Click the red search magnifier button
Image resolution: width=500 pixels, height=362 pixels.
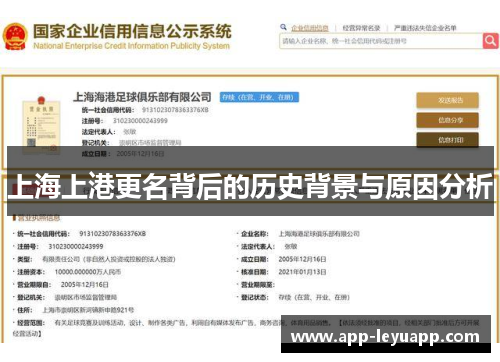[x=490, y=41]
